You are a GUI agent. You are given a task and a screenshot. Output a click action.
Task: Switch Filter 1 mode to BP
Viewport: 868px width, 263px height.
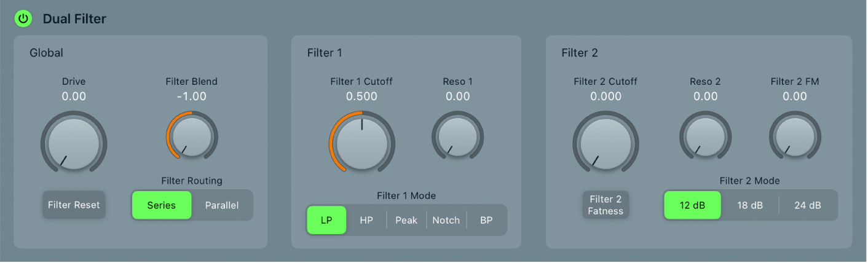click(486, 221)
